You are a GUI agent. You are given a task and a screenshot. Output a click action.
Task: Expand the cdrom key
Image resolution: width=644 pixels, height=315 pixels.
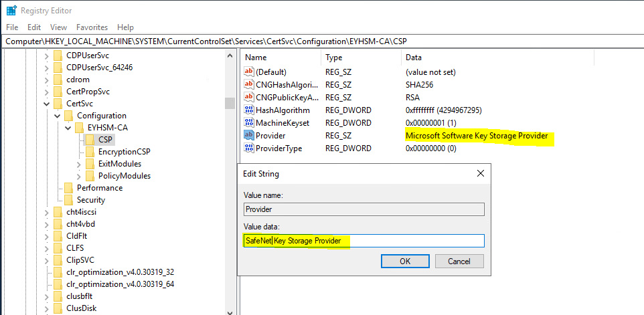pos(46,80)
